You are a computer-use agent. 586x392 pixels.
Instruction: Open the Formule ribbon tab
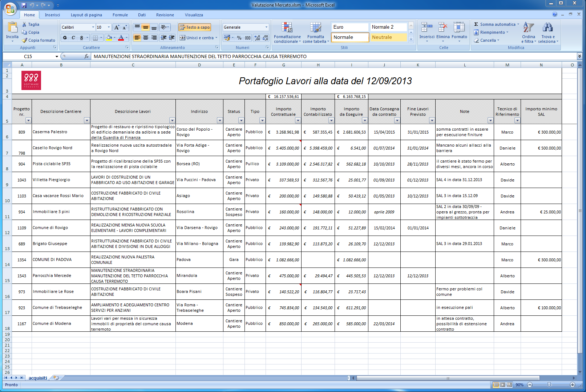120,15
